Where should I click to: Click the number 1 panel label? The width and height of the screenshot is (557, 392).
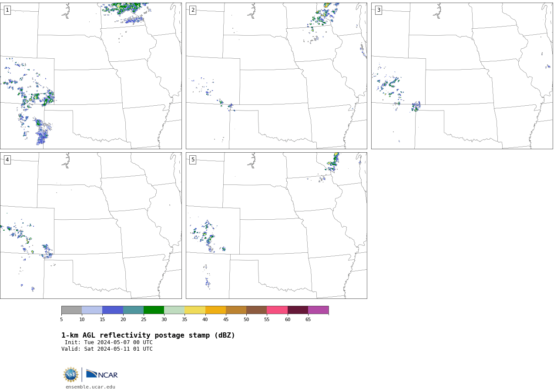coord(7,10)
